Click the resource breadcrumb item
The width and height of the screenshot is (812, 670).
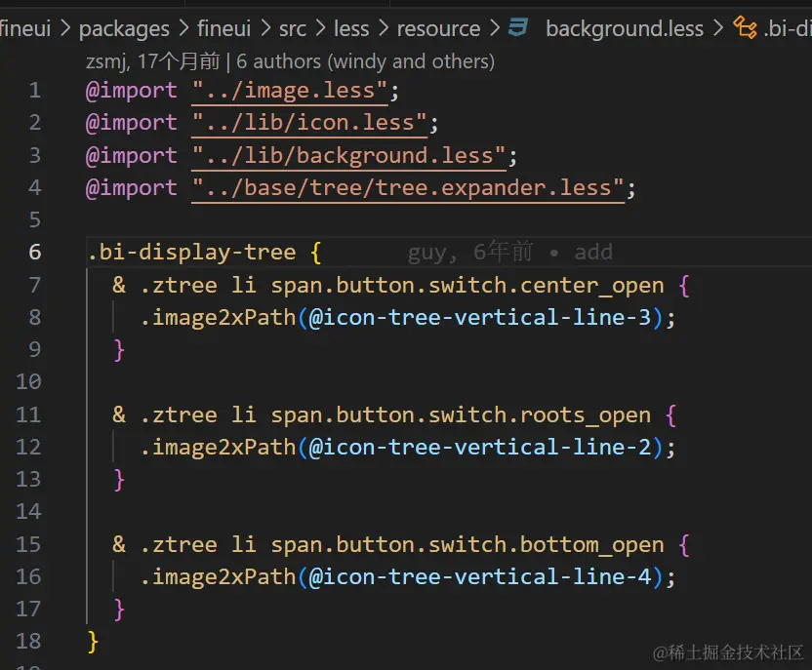[438, 28]
